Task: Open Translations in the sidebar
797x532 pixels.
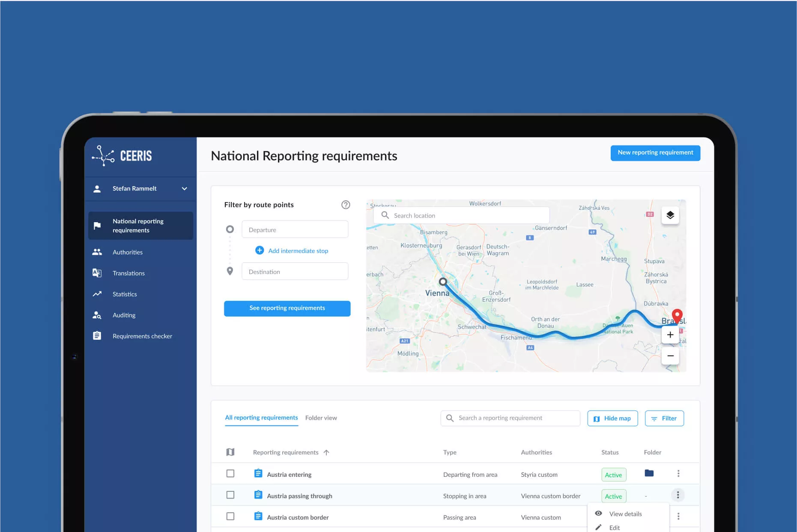Action: tap(128, 273)
